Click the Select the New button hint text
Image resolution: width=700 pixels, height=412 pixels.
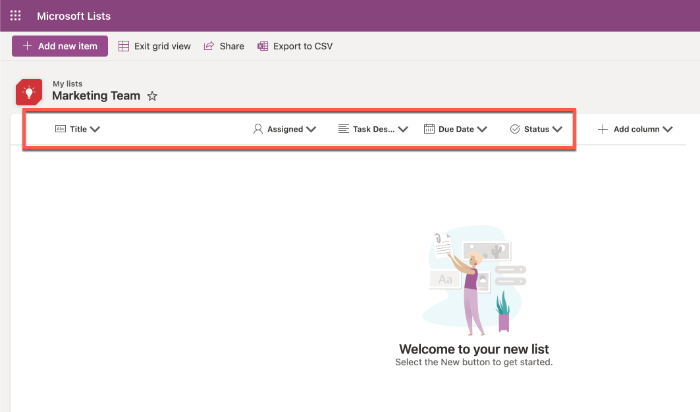click(474, 362)
